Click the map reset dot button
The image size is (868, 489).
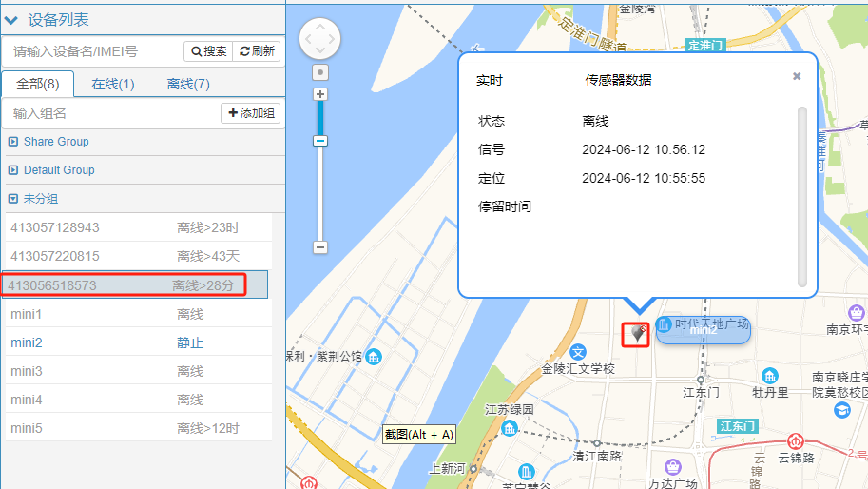tap(320, 72)
